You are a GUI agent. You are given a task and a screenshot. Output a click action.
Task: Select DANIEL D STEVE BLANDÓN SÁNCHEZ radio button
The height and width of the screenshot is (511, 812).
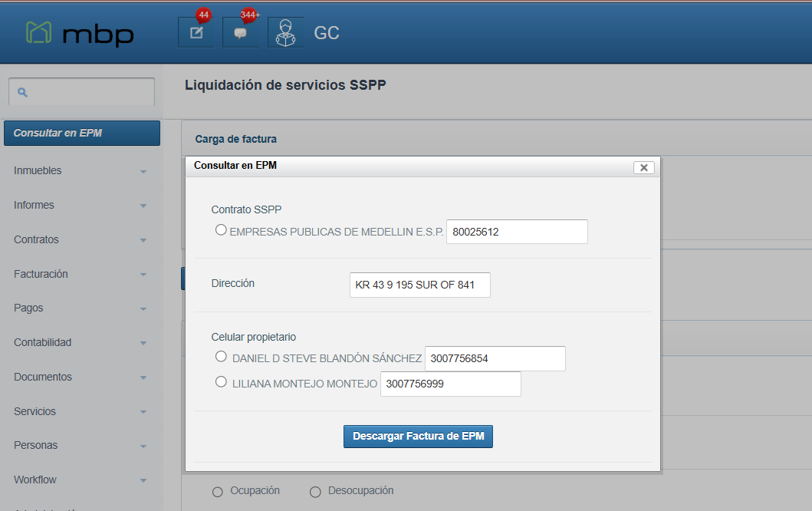(x=221, y=356)
